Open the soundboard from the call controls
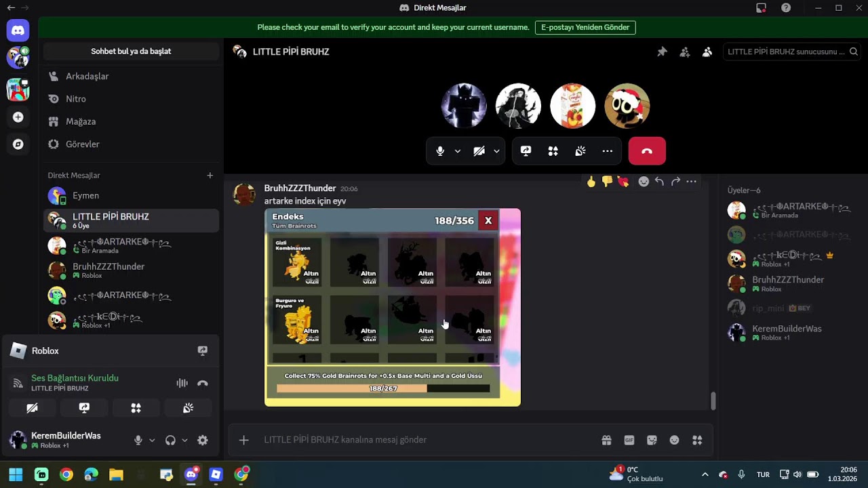This screenshot has width=868, height=488. pyautogui.click(x=580, y=151)
